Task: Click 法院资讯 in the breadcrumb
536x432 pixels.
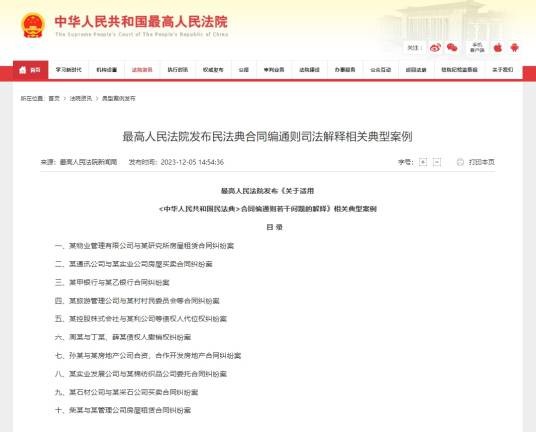Action: pos(81,98)
